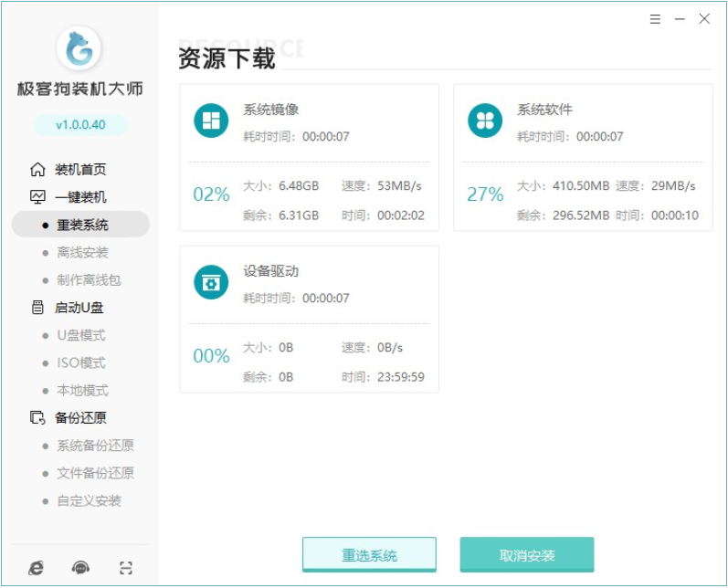Click the 装机首页 home icon
728x588 pixels.
37,170
